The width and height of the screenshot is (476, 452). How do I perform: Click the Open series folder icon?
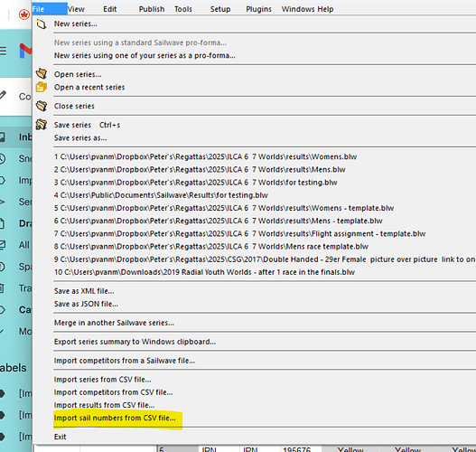click(x=42, y=74)
